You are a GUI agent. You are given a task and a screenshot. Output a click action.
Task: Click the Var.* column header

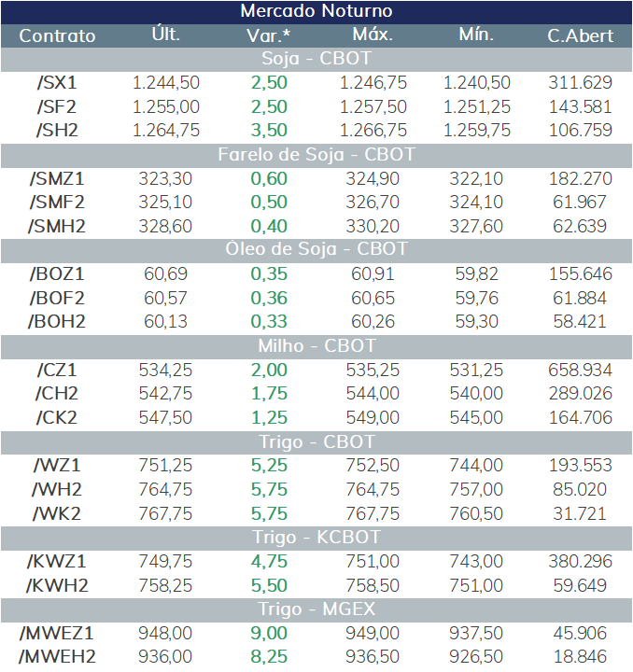pos(268,36)
